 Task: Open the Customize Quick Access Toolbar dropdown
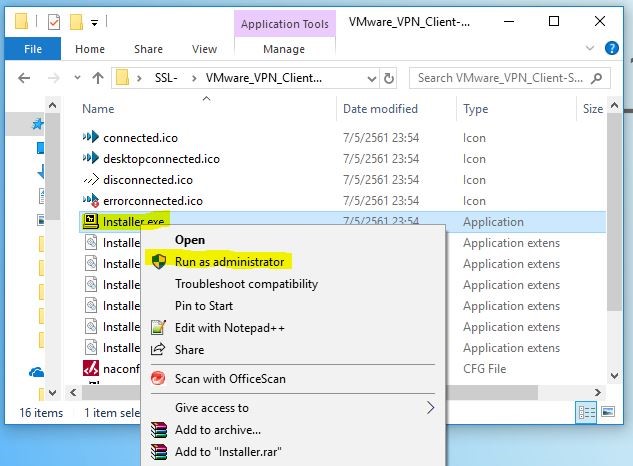tap(94, 23)
